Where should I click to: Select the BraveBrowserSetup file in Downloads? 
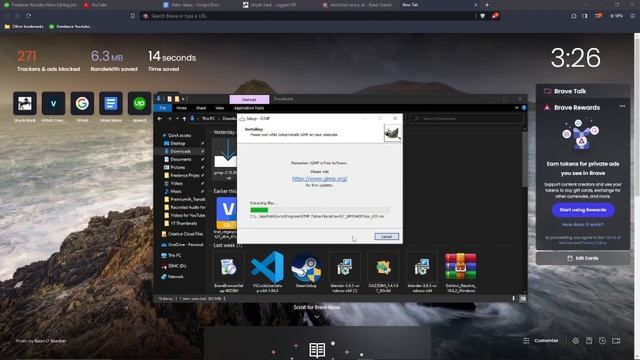[x=229, y=271]
